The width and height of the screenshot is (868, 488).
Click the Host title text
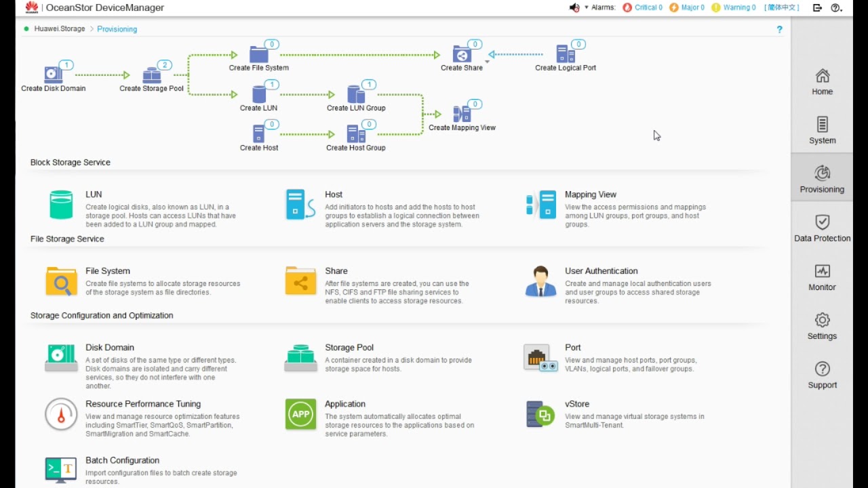334,195
